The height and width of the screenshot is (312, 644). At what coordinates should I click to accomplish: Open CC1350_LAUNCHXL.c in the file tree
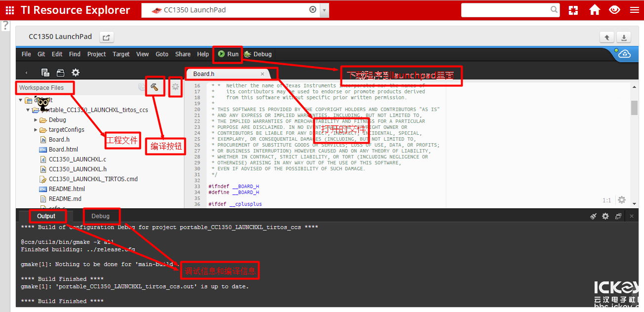click(x=78, y=159)
